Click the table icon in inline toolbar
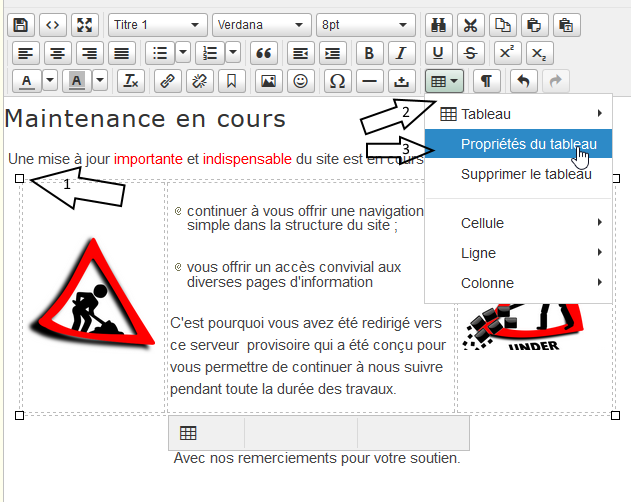The image size is (631, 502). tap(188, 433)
